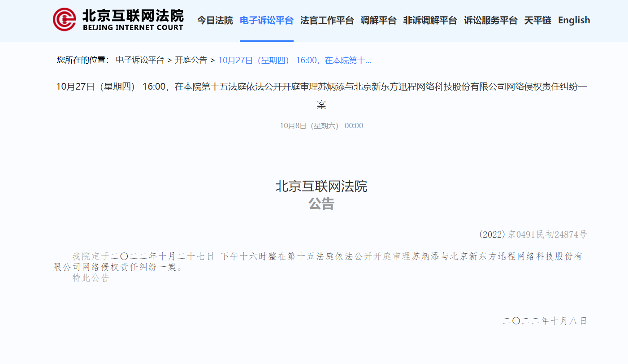Open the 今日法院 menu item
Image resolution: width=628 pixels, height=364 pixels.
coord(215,20)
